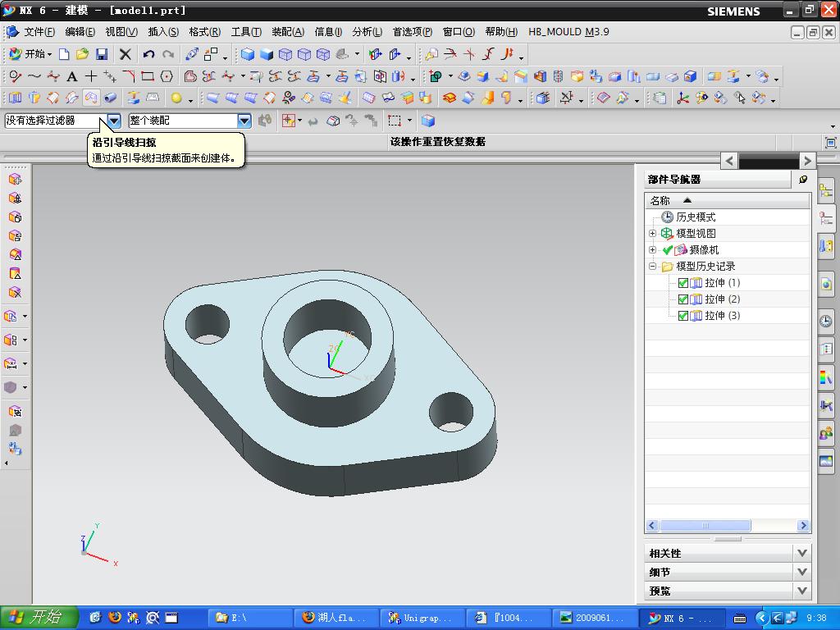The height and width of the screenshot is (630, 840).
Task: Open a file with the folder icon
Action: 82,54
